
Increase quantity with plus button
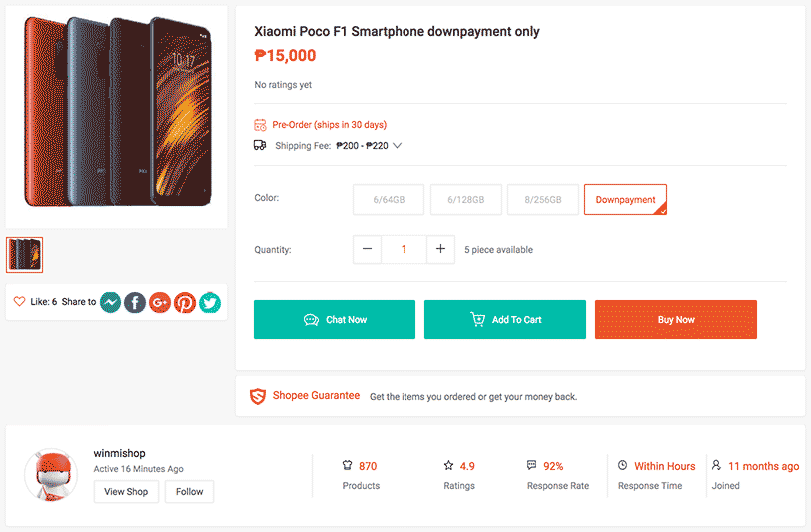[x=440, y=249]
